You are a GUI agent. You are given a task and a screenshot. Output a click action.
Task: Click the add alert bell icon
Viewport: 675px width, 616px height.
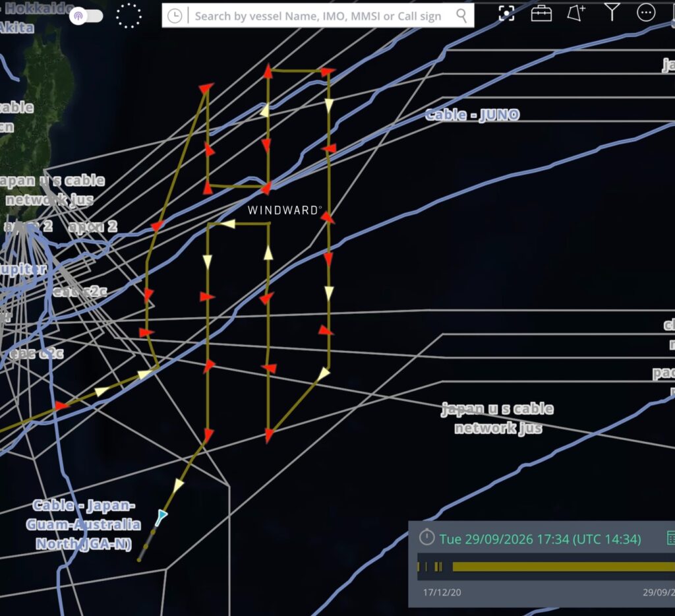(576, 13)
